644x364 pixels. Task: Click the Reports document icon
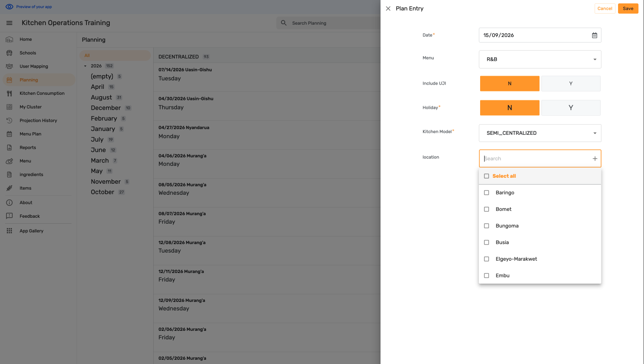pyautogui.click(x=9, y=148)
